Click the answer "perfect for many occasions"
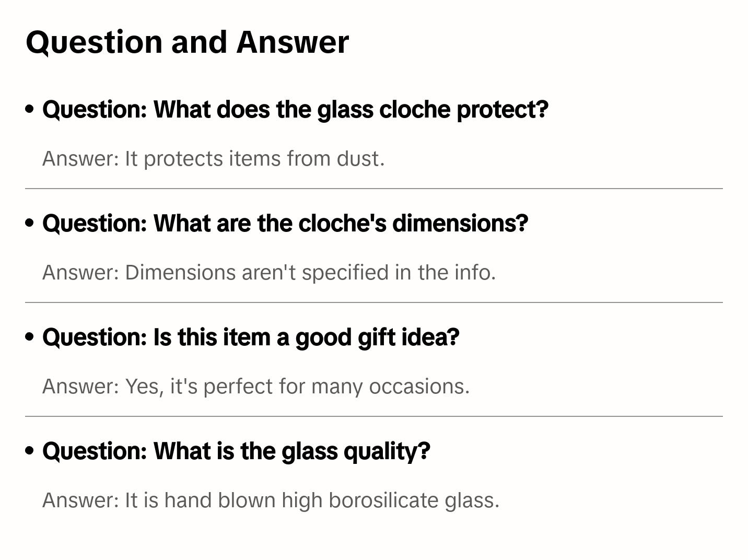Image resolution: width=748 pixels, height=560 pixels. click(256, 387)
